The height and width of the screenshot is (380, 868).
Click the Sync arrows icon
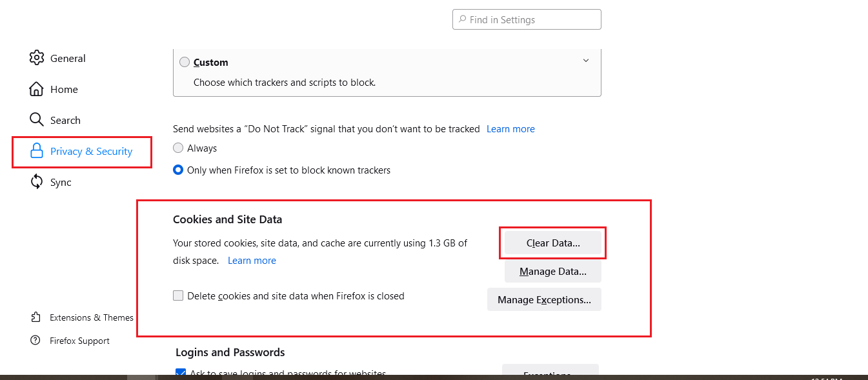[37, 182]
